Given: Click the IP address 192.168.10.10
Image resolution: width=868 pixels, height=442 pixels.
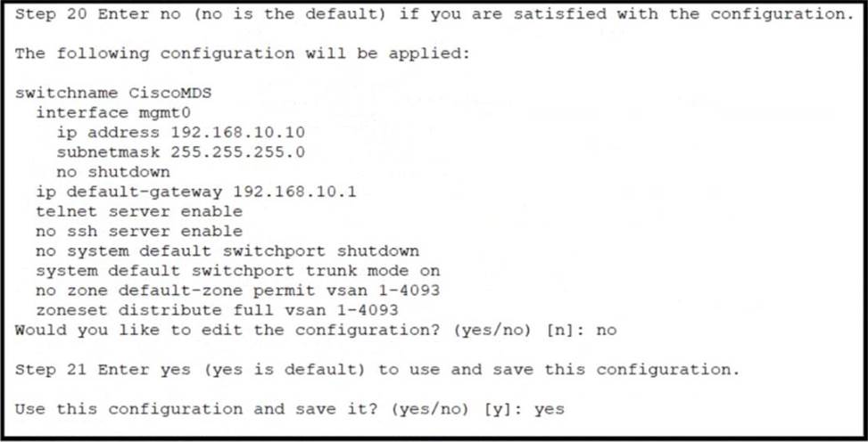Looking at the screenshot, I should click(237, 132).
